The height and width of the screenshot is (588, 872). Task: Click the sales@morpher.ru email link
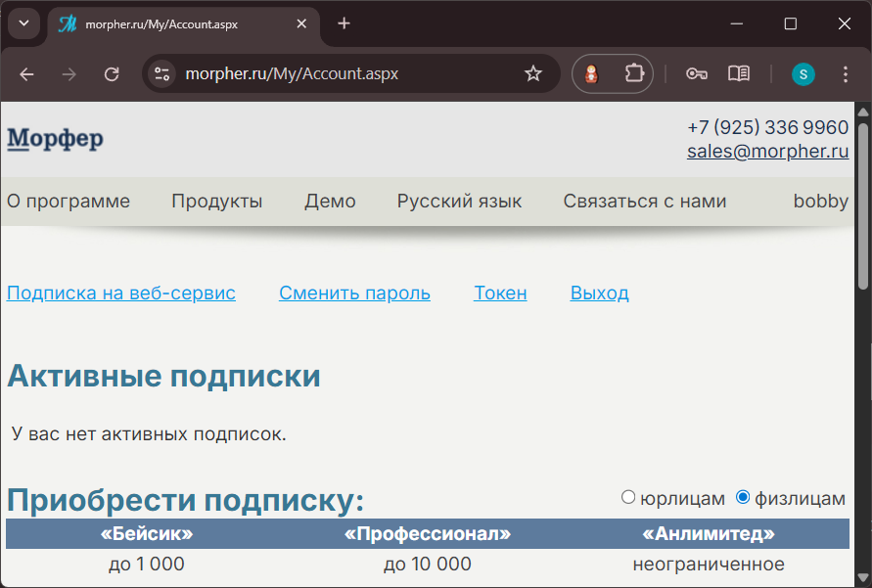tap(767, 152)
